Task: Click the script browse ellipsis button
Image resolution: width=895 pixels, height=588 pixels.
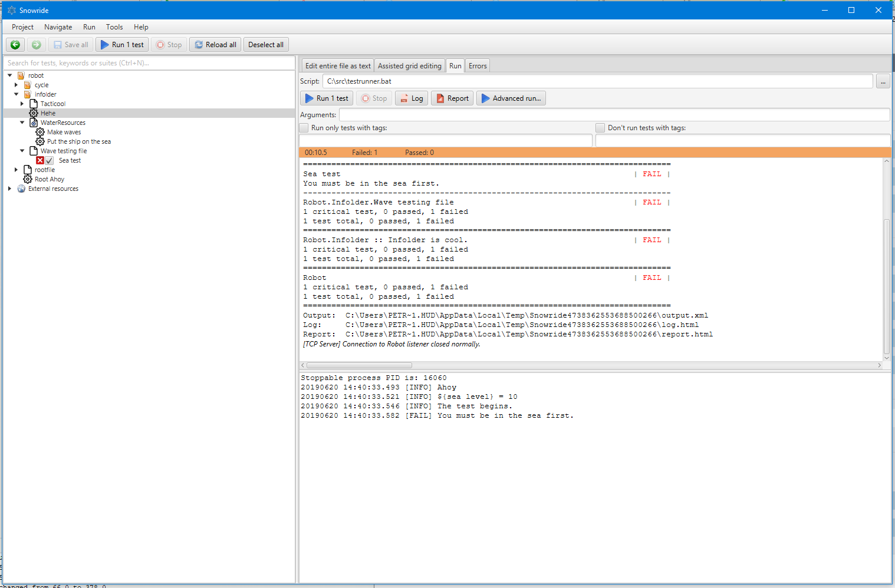Action: click(x=883, y=81)
